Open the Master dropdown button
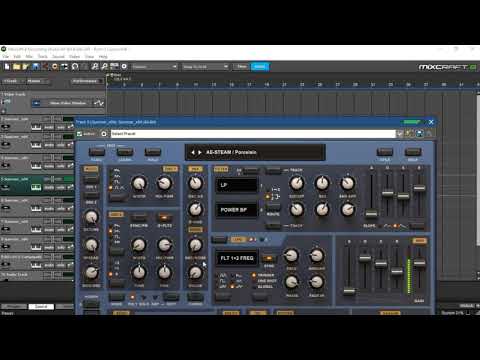480x360 pixels. click(x=38, y=81)
